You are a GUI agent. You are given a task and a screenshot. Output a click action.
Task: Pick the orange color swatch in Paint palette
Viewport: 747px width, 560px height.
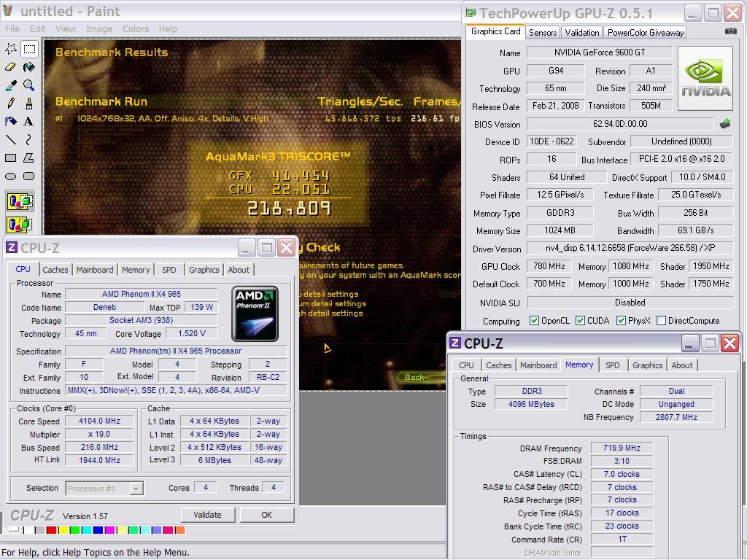(x=180, y=530)
